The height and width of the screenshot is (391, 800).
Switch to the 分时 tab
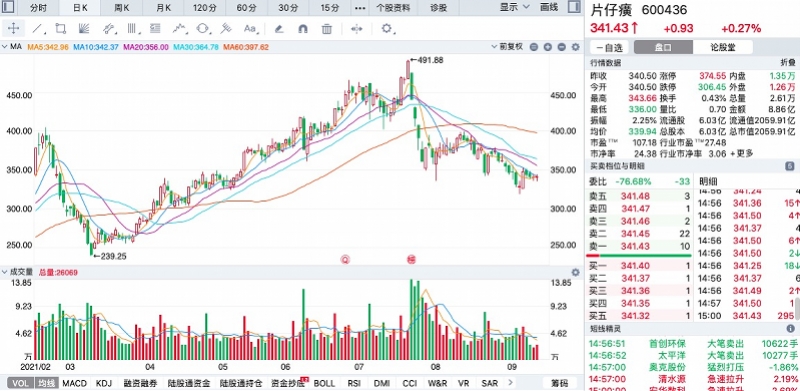38,8
